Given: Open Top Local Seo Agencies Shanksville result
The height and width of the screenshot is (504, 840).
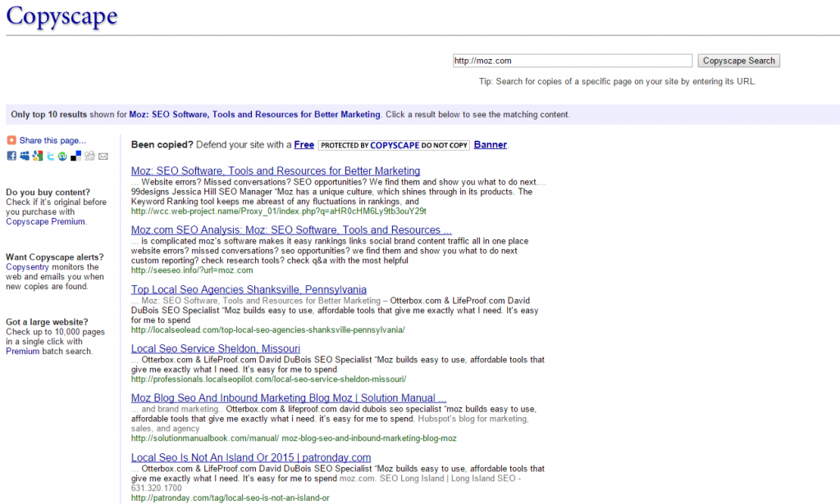Looking at the screenshot, I should pos(249,290).
